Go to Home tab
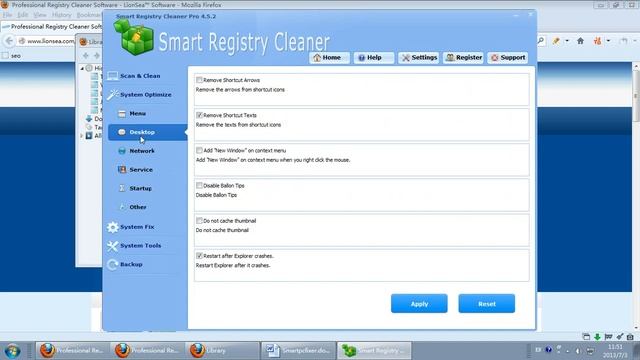Screen dimensions: 640x360 pos(329,58)
